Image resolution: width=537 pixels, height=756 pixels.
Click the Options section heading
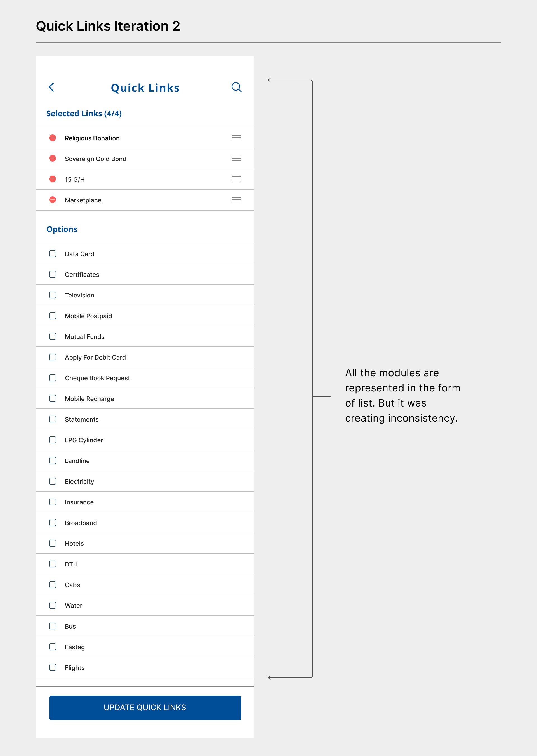[62, 230]
